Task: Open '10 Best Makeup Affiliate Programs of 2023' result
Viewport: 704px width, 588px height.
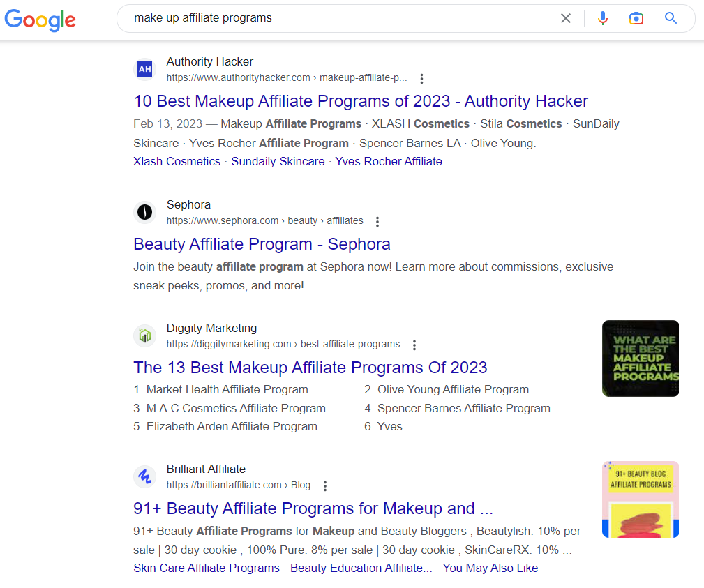Action: click(x=361, y=101)
